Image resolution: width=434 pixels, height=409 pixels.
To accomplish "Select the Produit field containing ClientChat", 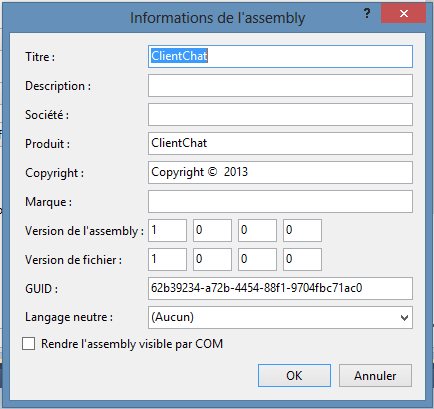I will (280, 143).
